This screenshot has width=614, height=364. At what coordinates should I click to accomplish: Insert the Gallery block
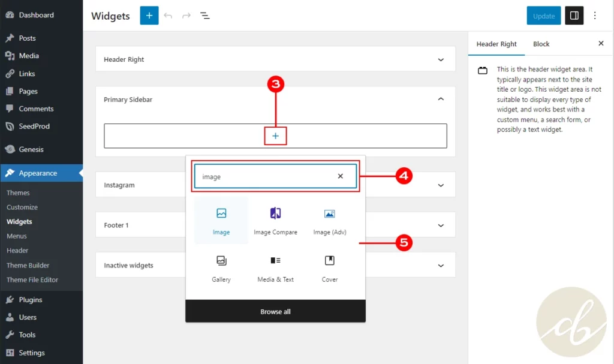(x=221, y=261)
